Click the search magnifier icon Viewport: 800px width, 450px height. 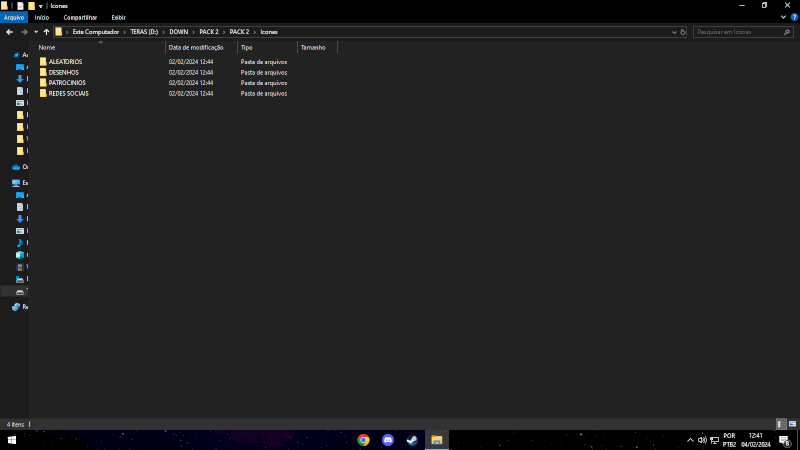(787, 32)
